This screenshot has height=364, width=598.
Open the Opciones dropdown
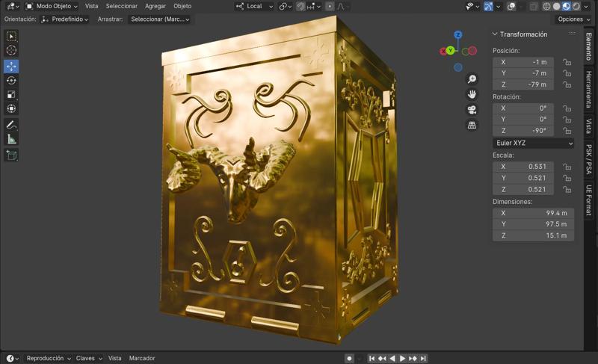[x=573, y=19]
